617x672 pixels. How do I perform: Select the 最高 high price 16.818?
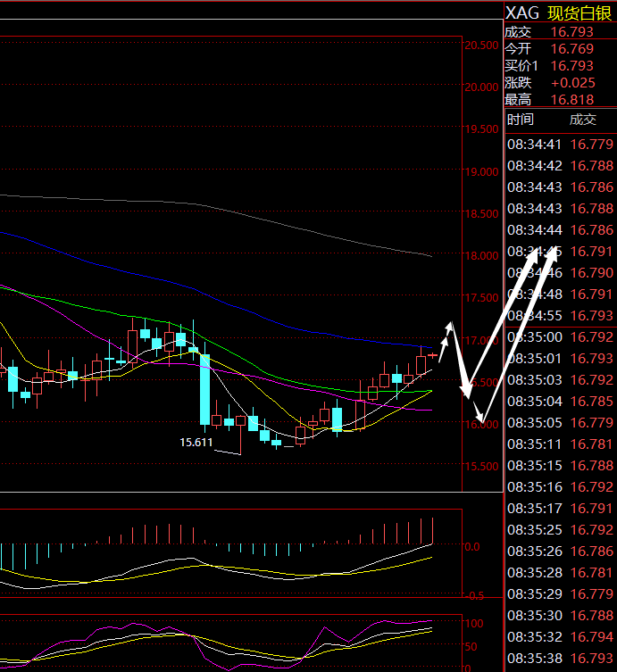(572, 100)
